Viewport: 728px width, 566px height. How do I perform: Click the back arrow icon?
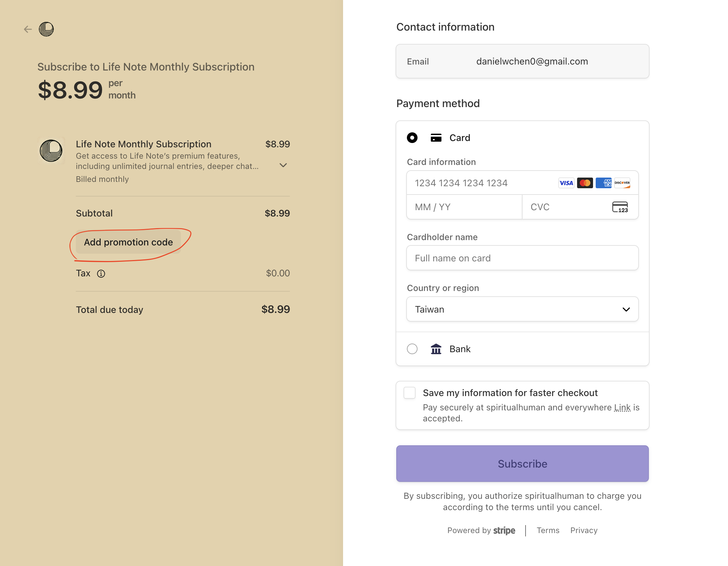pos(28,29)
